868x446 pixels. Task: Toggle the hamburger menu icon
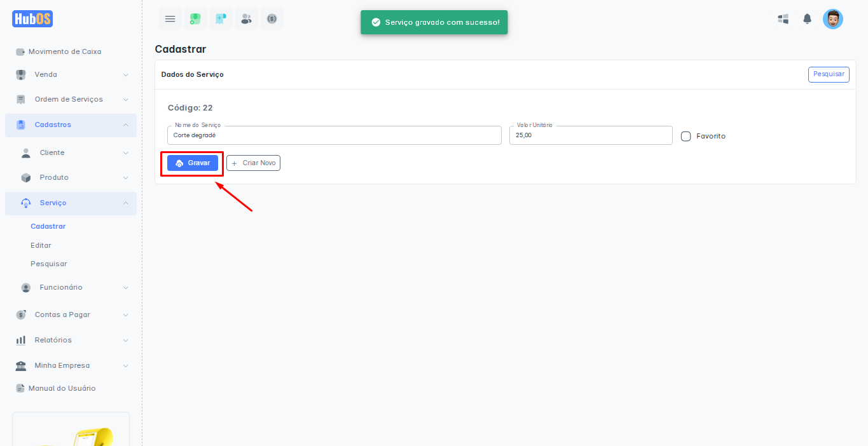pyautogui.click(x=170, y=19)
